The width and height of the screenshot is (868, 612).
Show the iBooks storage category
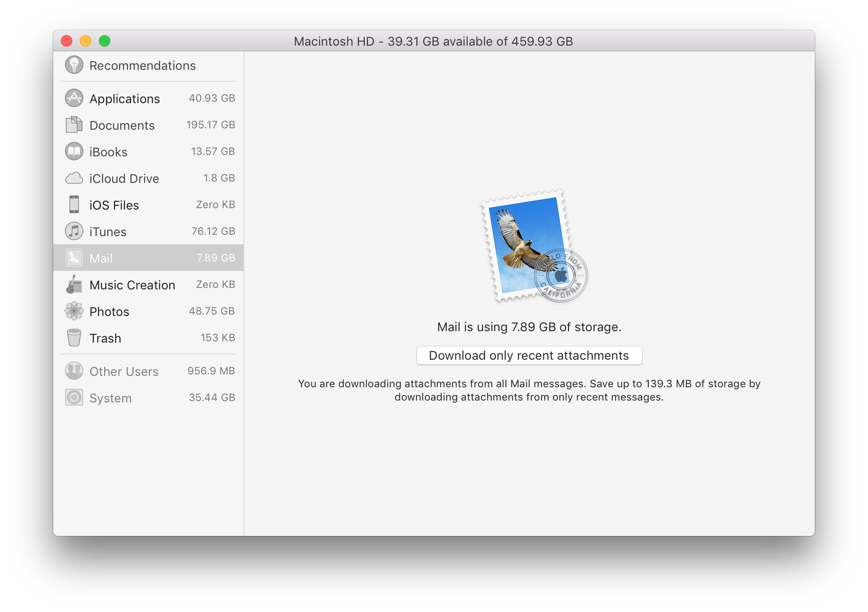108,152
